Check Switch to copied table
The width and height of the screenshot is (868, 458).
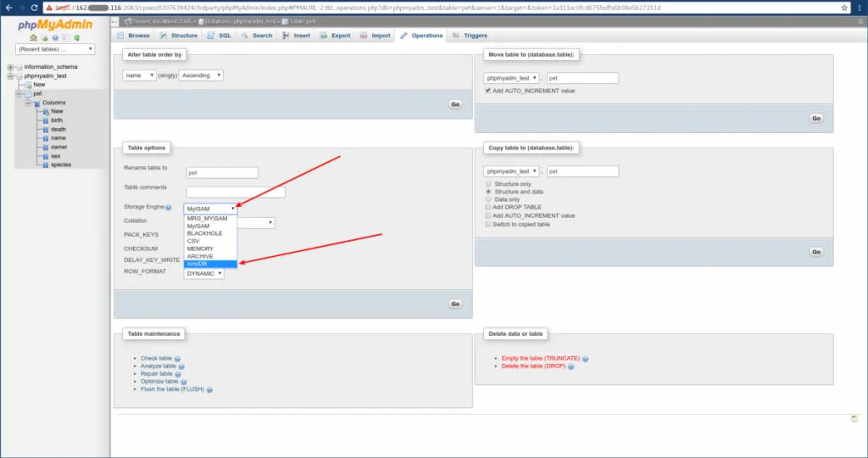487,224
